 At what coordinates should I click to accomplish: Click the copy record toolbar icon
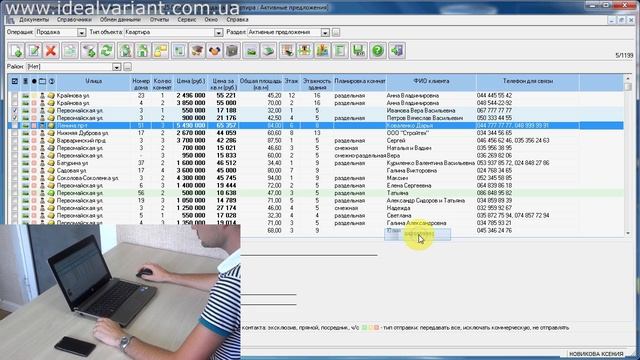pos(70,51)
